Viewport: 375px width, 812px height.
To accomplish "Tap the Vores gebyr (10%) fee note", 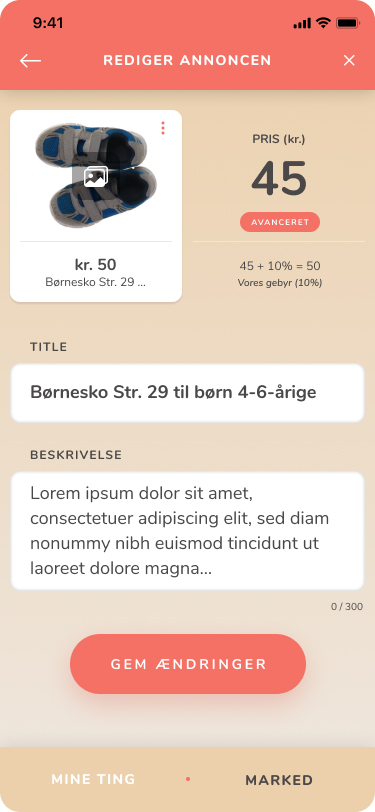I will [280, 283].
